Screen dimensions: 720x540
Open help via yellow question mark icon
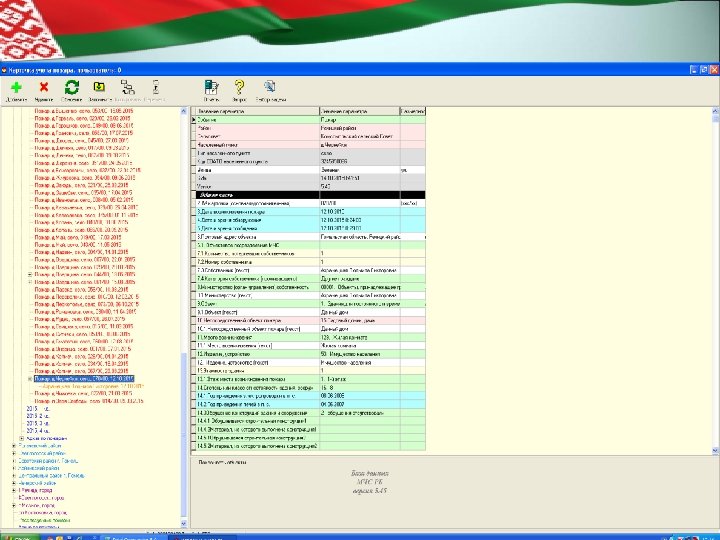tap(240, 88)
